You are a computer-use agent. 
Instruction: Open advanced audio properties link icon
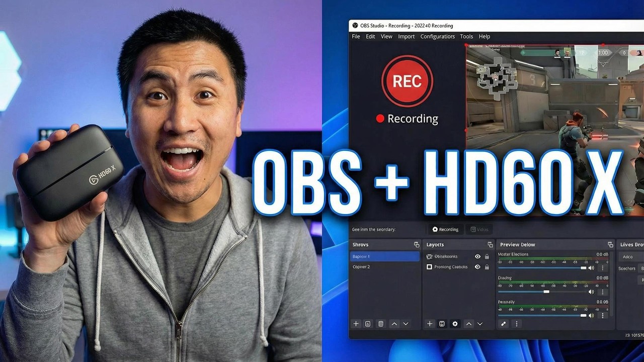504,324
